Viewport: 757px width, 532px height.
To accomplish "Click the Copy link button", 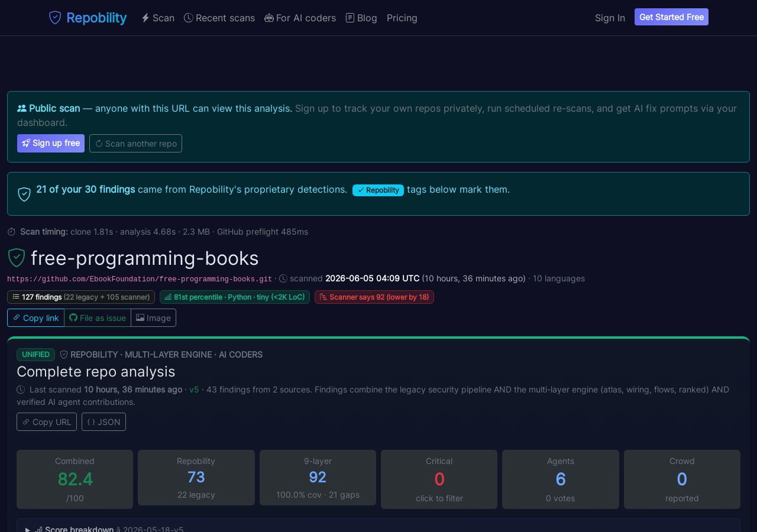I will click(x=35, y=317).
